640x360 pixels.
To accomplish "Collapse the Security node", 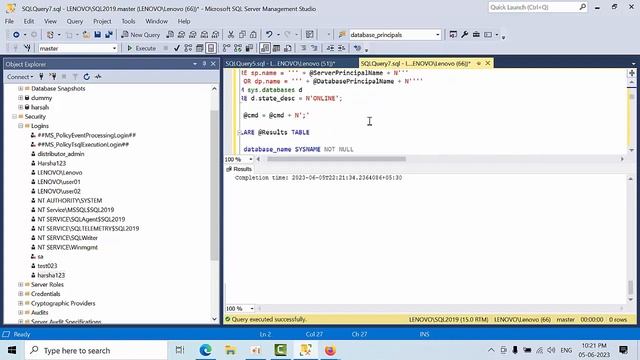I will point(14,117).
